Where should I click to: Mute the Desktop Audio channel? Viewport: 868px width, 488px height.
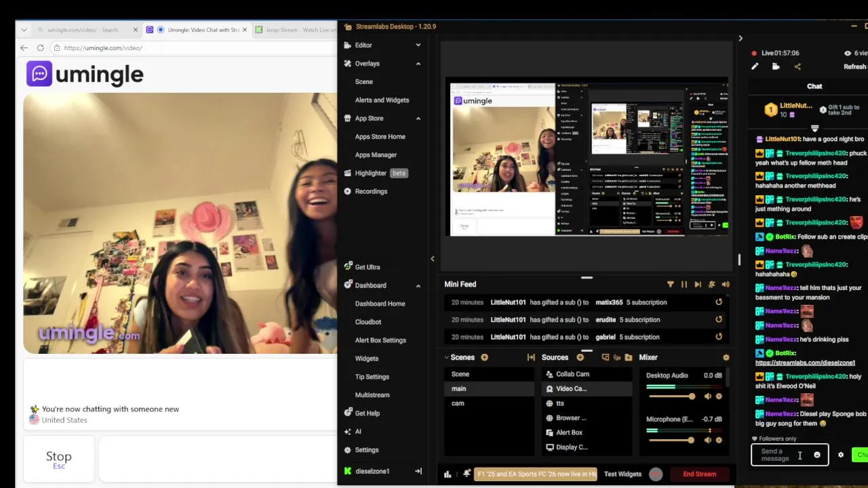(x=708, y=396)
